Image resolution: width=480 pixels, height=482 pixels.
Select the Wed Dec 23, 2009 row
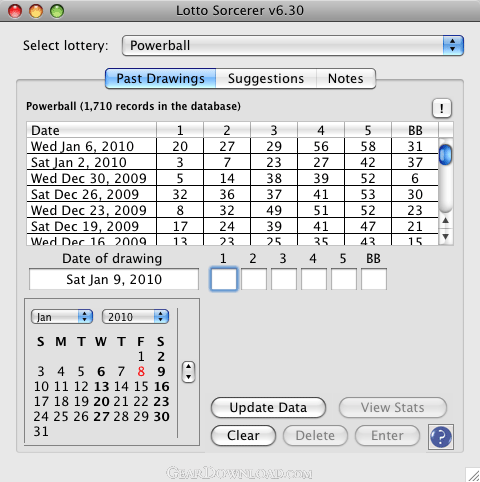(232, 210)
